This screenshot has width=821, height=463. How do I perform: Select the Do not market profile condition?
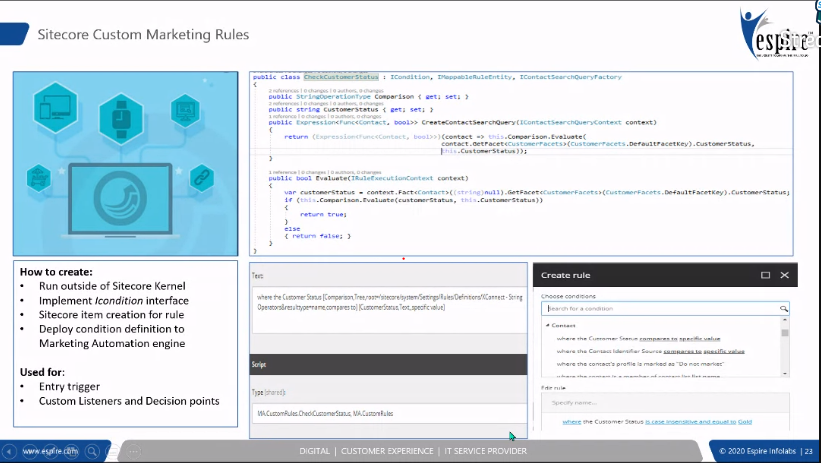[640, 363]
